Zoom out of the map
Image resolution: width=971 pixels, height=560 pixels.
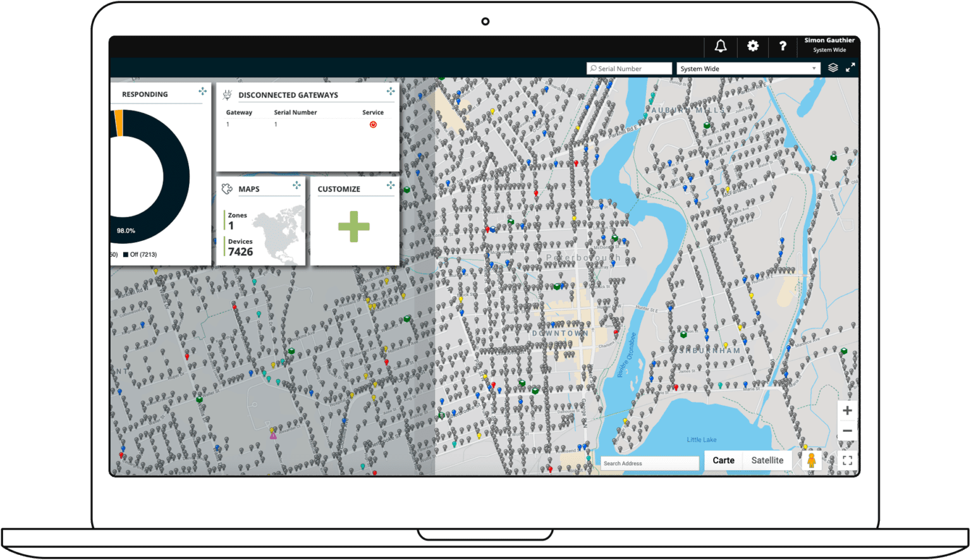pos(847,431)
